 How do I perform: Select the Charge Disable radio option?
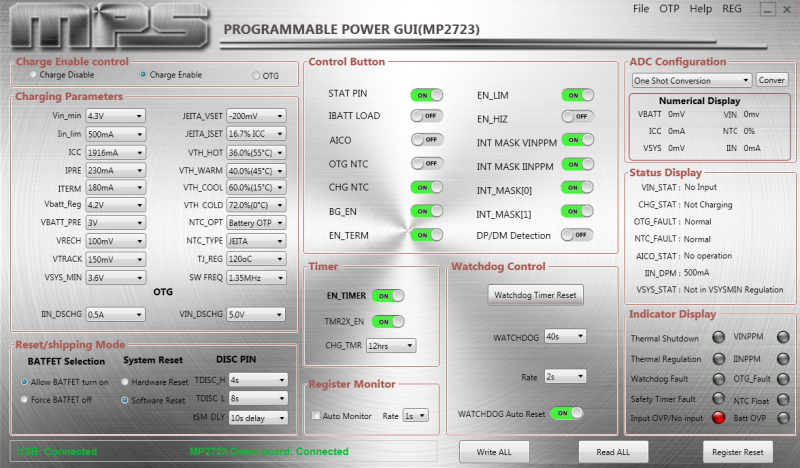[x=33, y=75]
